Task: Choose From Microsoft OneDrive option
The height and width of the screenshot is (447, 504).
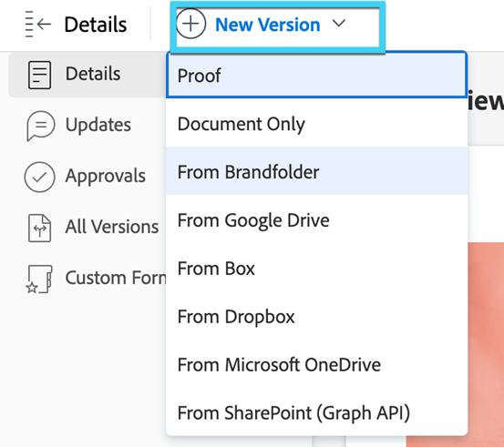Action: pyautogui.click(x=316, y=364)
